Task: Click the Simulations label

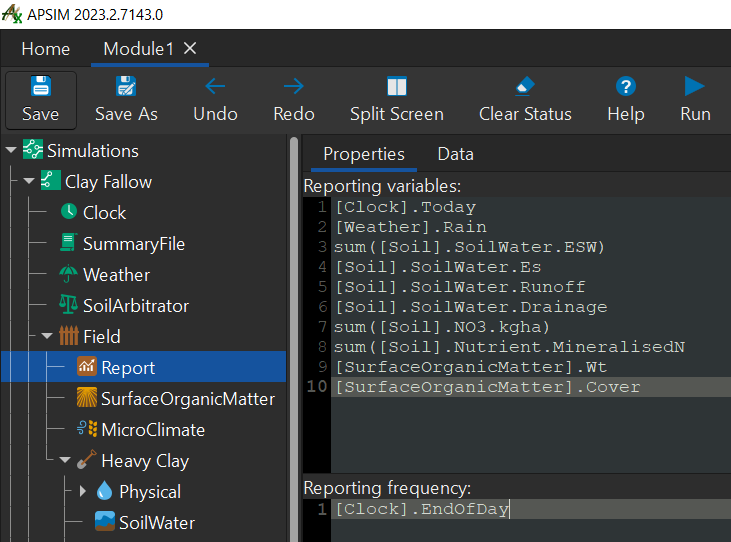Action: [93, 151]
